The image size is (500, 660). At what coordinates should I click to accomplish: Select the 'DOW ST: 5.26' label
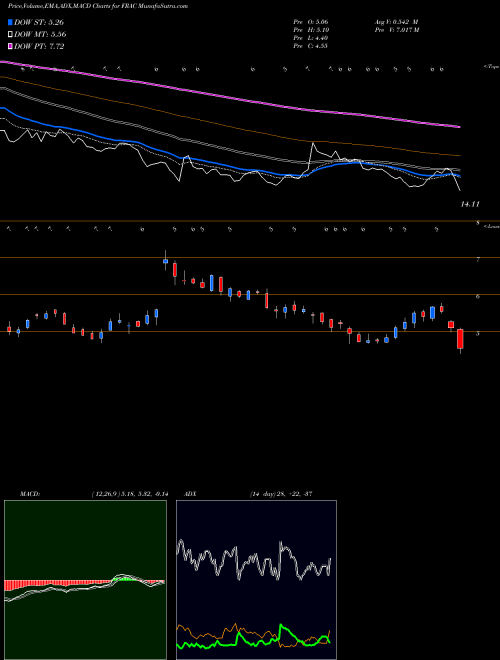[x=39, y=22]
